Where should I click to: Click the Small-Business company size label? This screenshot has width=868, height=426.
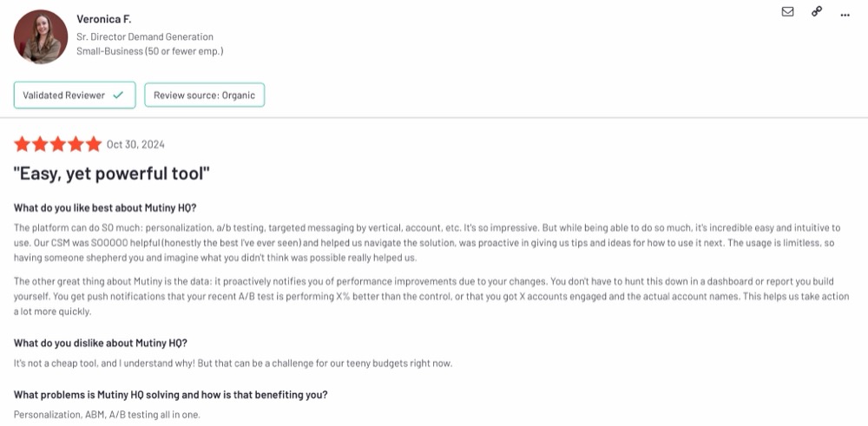(x=150, y=51)
